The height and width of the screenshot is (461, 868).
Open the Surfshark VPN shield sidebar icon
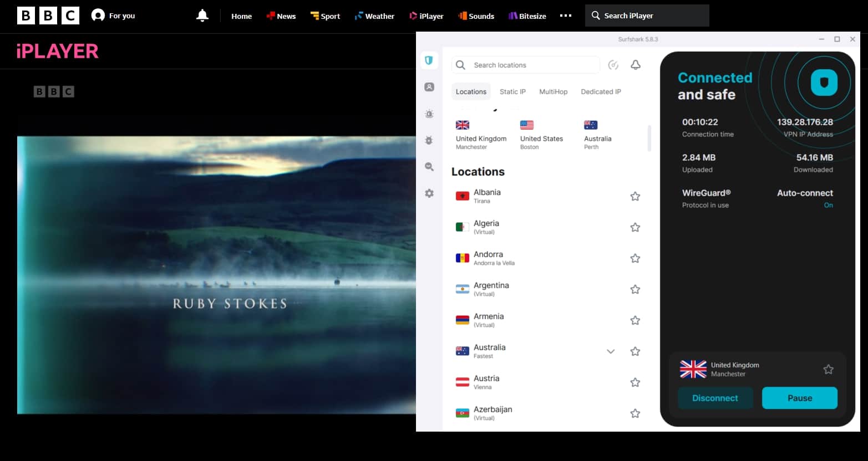[429, 60]
